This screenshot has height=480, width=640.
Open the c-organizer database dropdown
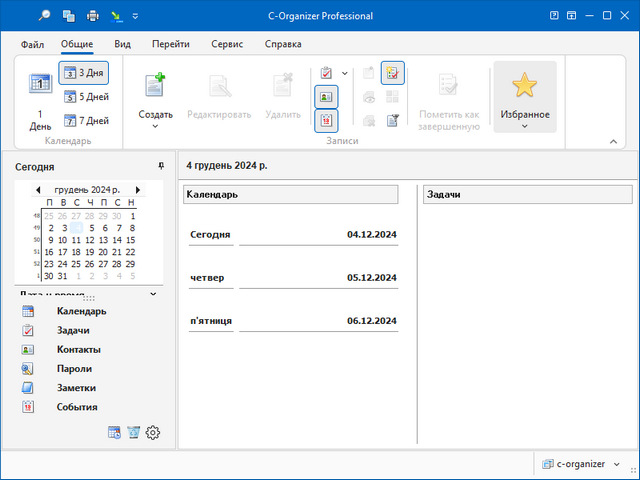click(x=617, y=464)
